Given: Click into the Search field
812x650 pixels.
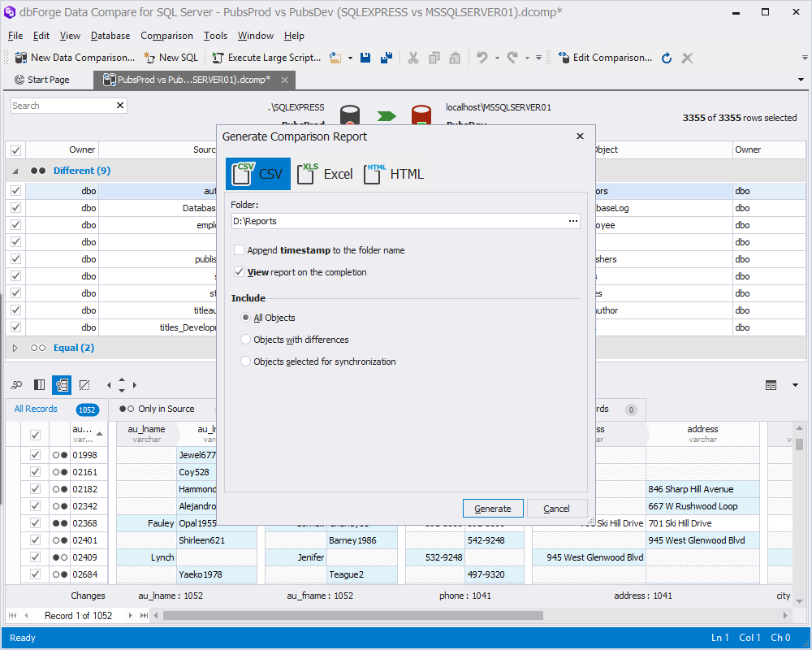Looking at the screenshot, I should (63, 106).
